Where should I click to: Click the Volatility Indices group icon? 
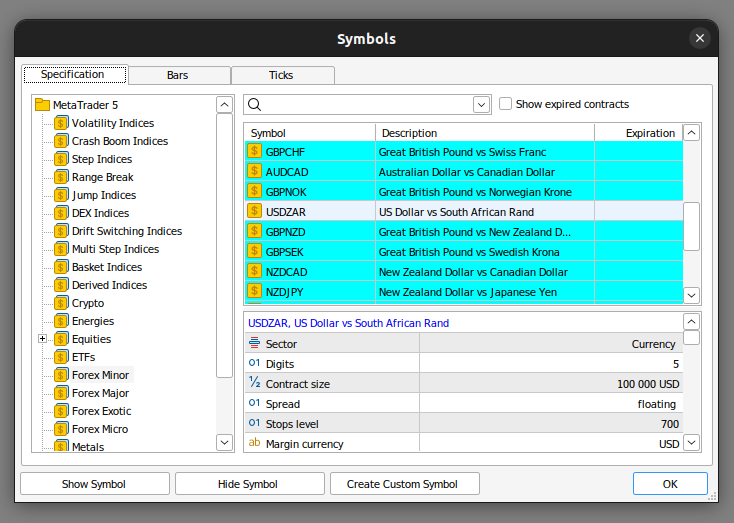click(x=61, y=123)
